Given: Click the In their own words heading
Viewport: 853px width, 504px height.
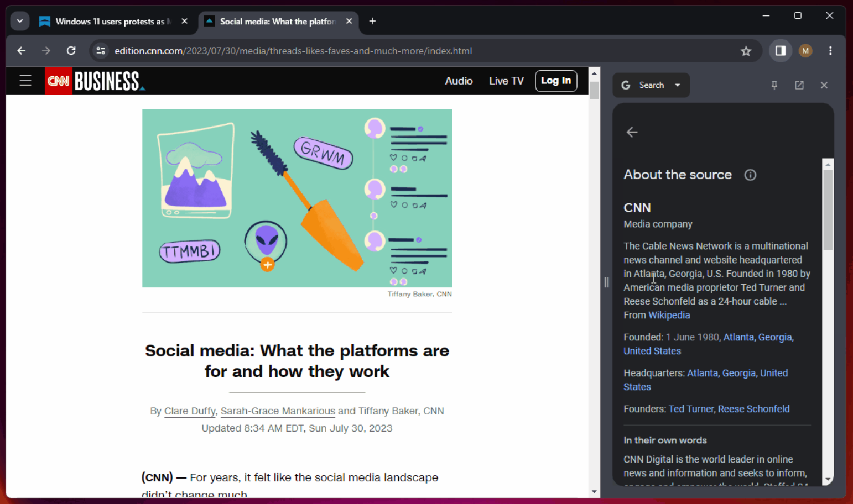Looking at the screenshot, I should (665, 440).
